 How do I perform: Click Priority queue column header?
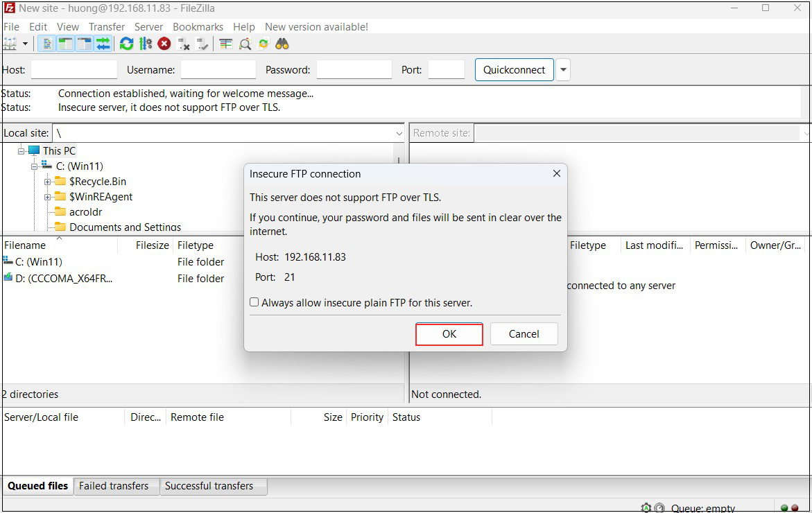[x=367, y=417]
